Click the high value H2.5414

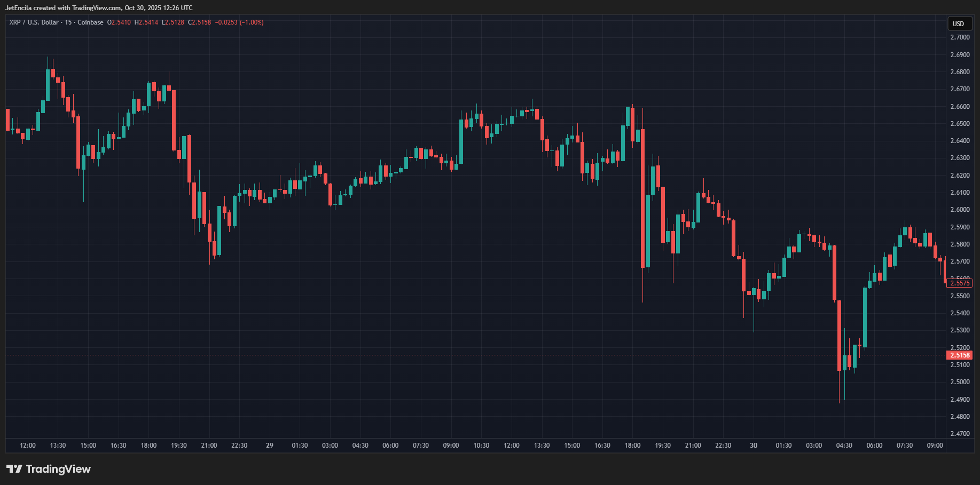click(x=146, y=22)
